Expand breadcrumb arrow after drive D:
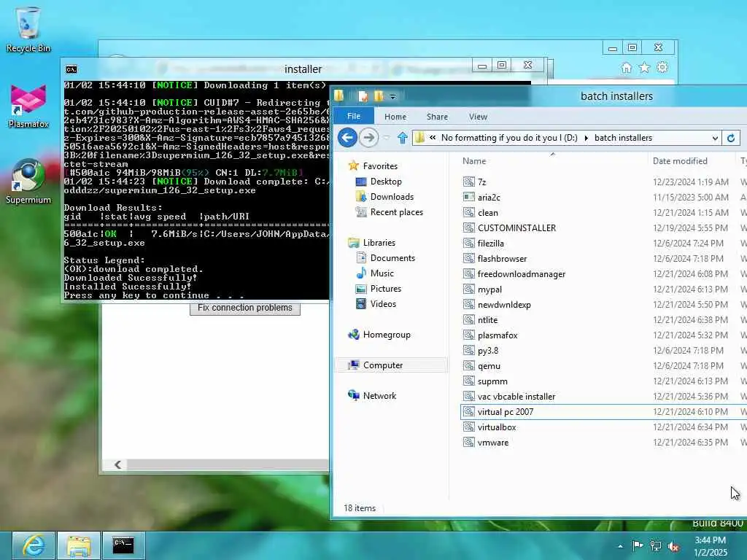Screen dimensions: 747x560 pyautogui.click(x=586, y=138)
